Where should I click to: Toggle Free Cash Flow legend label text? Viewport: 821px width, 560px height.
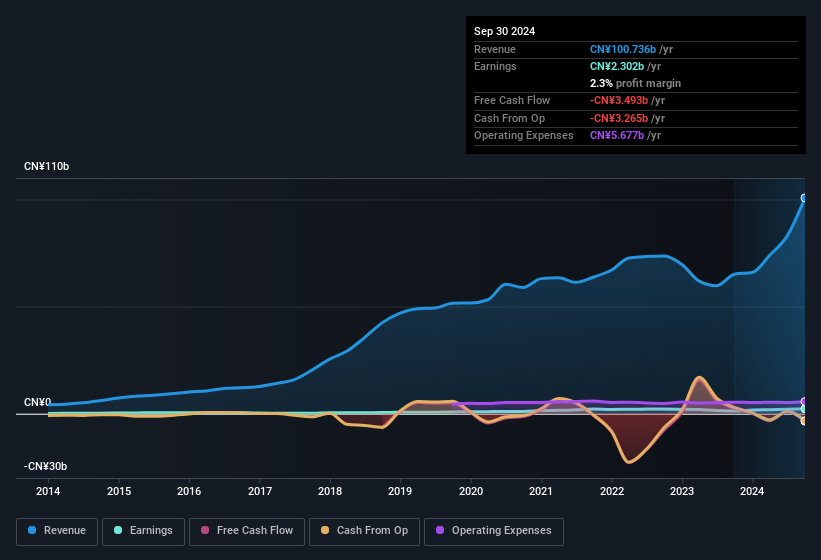click(255, 531)
